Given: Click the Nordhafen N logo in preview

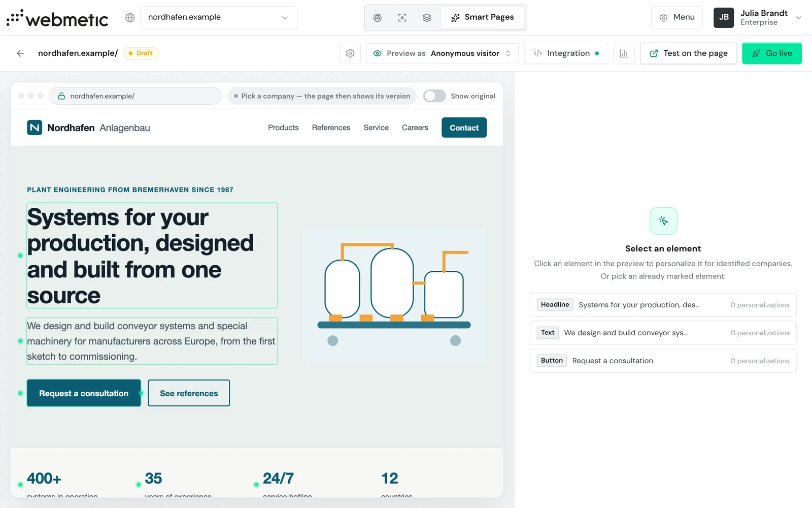Looking at the screenshot, I should [35, 128].
